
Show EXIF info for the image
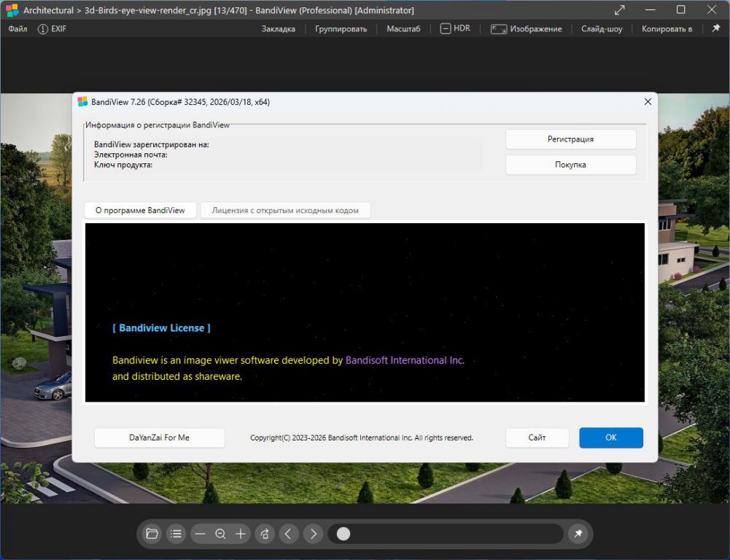click(x=52, y=28)
